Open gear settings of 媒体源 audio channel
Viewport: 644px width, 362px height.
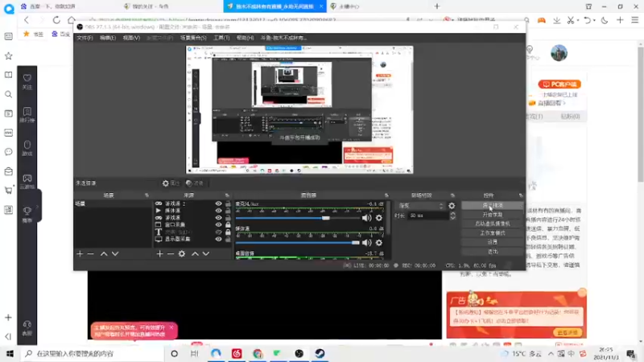[378, 243]
